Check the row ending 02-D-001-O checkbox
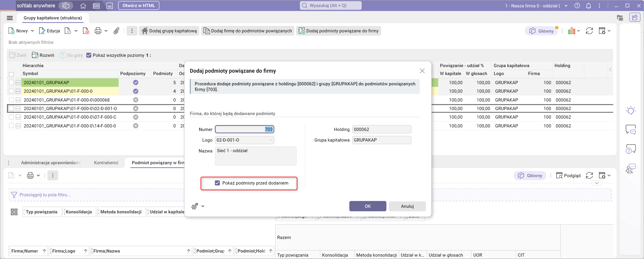Screen dimensions: 644x259 (x=11, y=109)
